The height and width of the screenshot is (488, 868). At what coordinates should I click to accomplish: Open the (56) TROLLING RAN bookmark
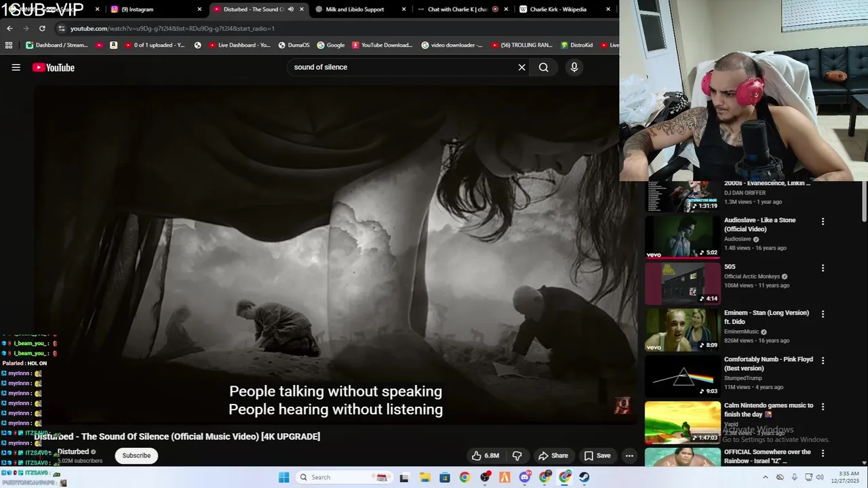coord(521,45)
